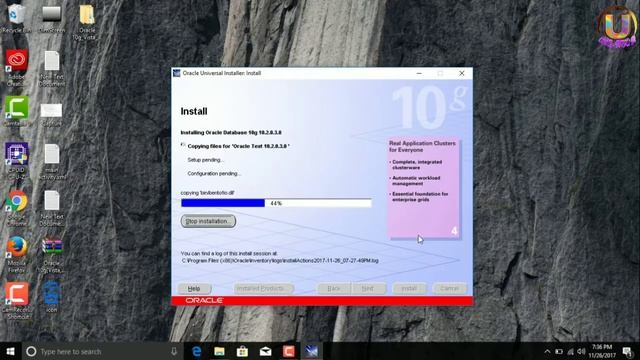Open the Capture image file icon
Screen dimensions: 640x360
click(x=51, y=114)
